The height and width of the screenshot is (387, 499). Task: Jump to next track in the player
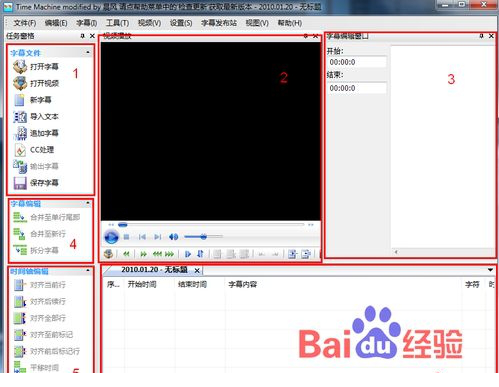click(x=158, y=237)
